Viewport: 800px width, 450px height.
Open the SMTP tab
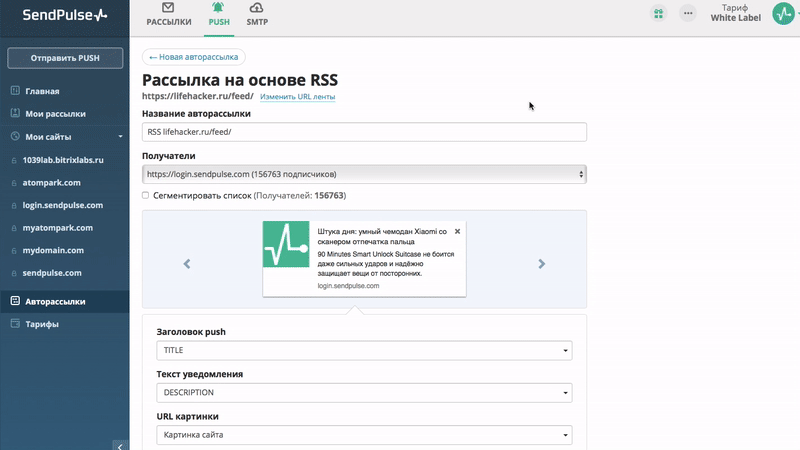pyautogui.click(x=257, y=14)
